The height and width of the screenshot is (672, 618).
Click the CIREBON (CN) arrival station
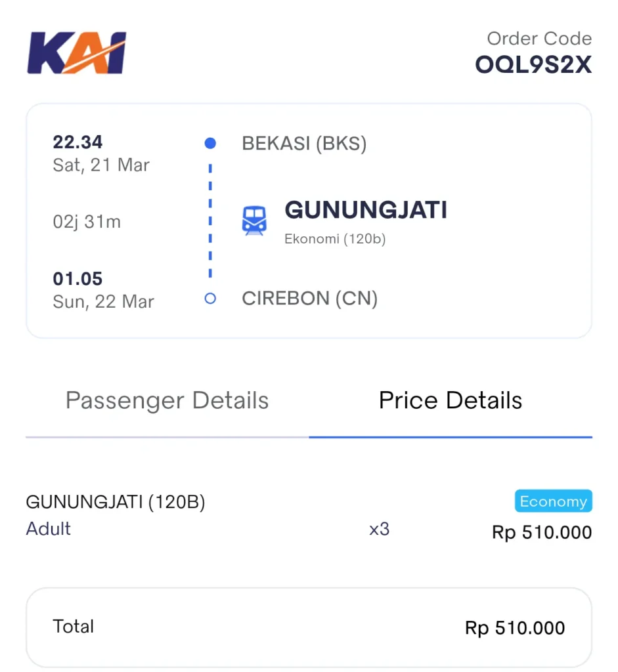tap(309, 299)
